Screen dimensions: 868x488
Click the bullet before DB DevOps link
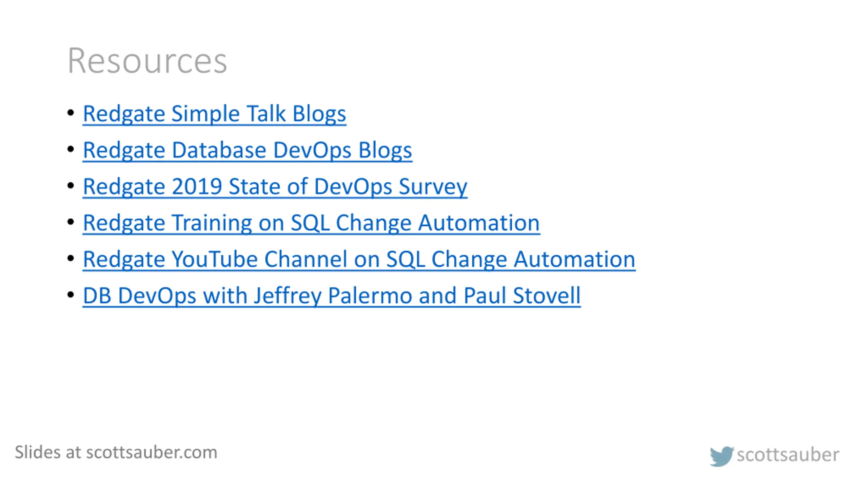(71, 295)
